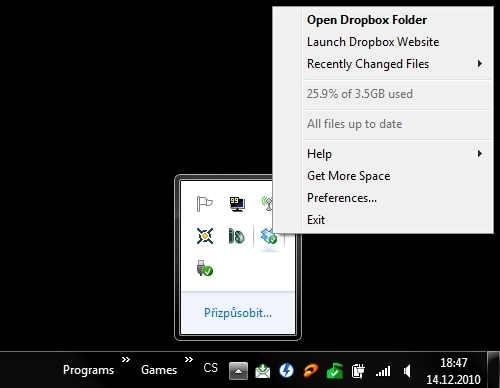500x388 pixels.
Task: Open the Games toolbar
Action: [x=159, y=370]
